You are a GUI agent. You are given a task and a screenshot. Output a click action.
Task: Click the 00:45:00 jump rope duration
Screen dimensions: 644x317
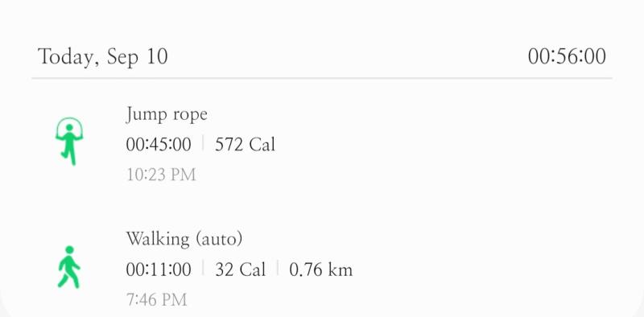tap(159, 145)
